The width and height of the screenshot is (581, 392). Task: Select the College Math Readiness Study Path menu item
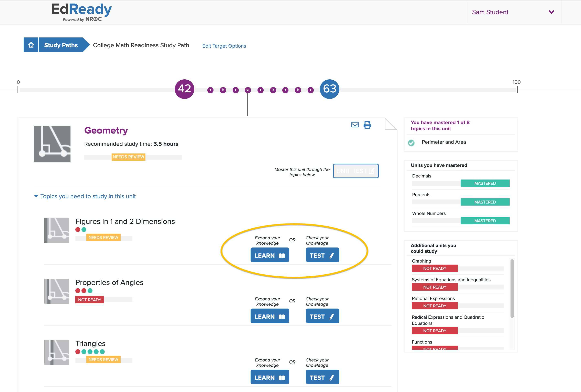[141, 45]
